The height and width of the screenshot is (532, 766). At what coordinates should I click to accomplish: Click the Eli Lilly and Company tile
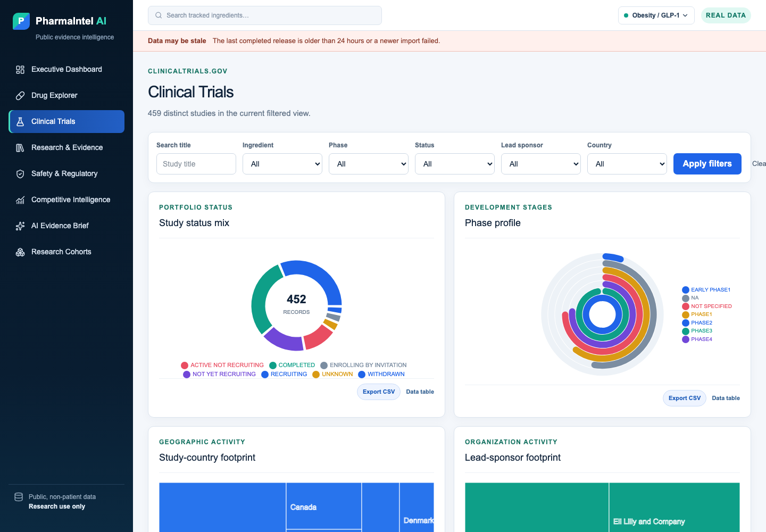[675, 507]
